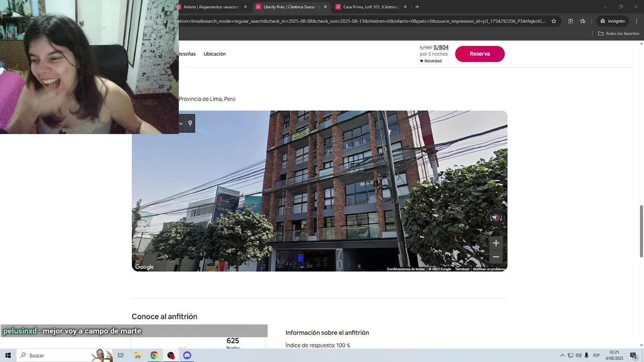Screen dimensions: 644x362
Task: Open the Google logo link on map
Action: (144, 267)
